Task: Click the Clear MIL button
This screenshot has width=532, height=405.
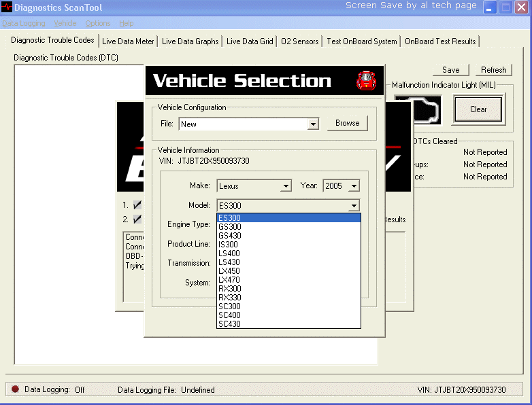Action: click(x=478, y=109)
